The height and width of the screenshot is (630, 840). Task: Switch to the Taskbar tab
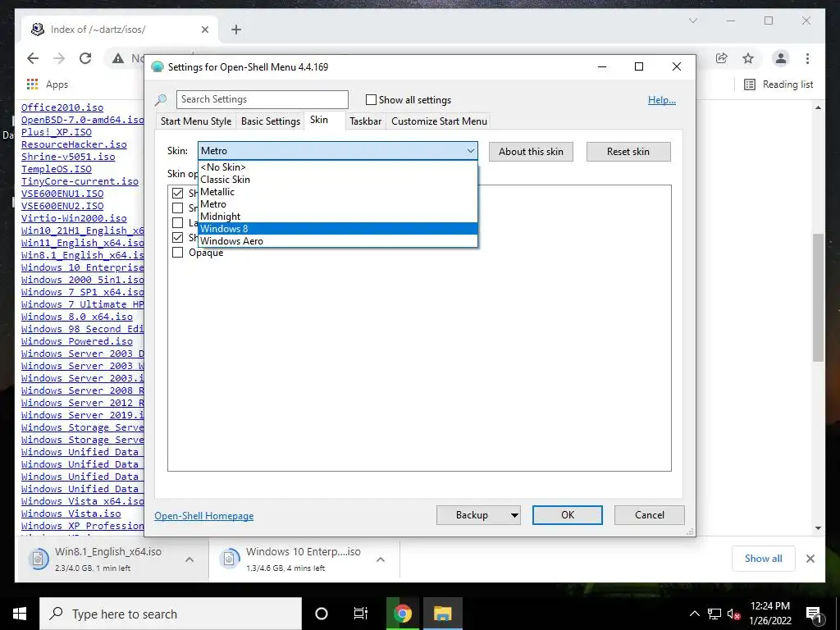coord(365,121)
